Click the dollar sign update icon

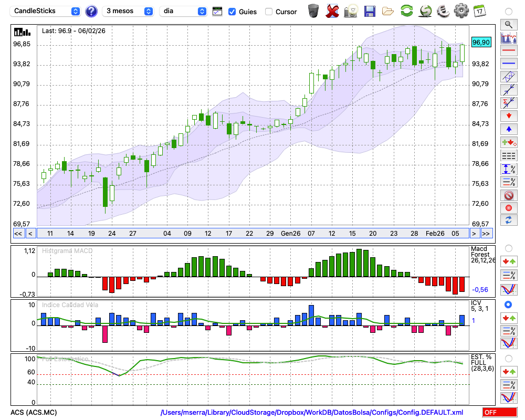(425, 11)
